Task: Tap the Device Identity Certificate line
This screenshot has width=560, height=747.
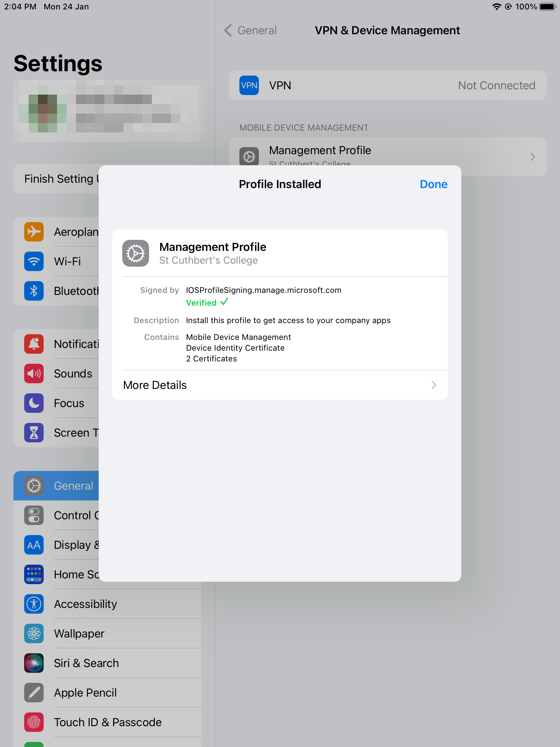Action: (235, 348)
